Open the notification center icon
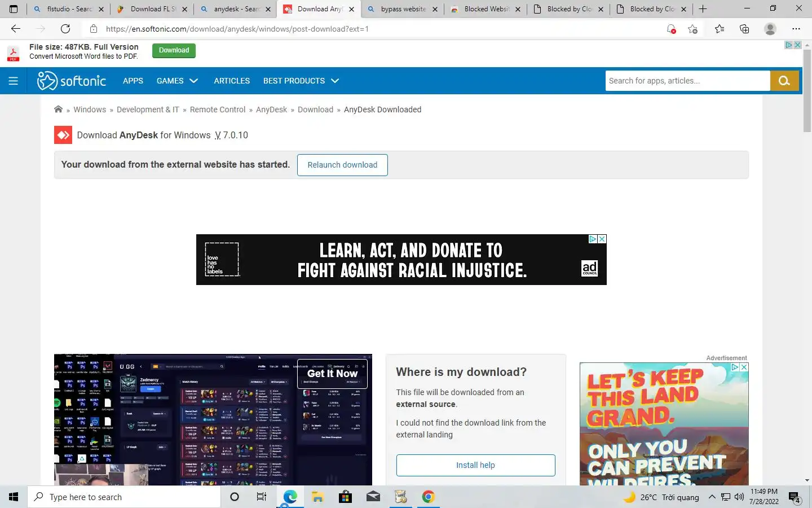This screenshot has height=508, width=812. tap(795, 497)
